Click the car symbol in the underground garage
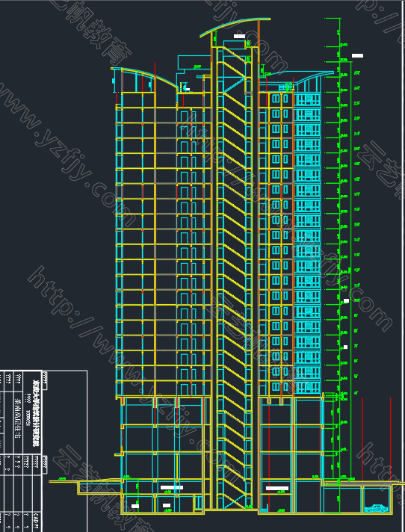Image resolution: width=405 pixels, height=532 pixels. 376,508
